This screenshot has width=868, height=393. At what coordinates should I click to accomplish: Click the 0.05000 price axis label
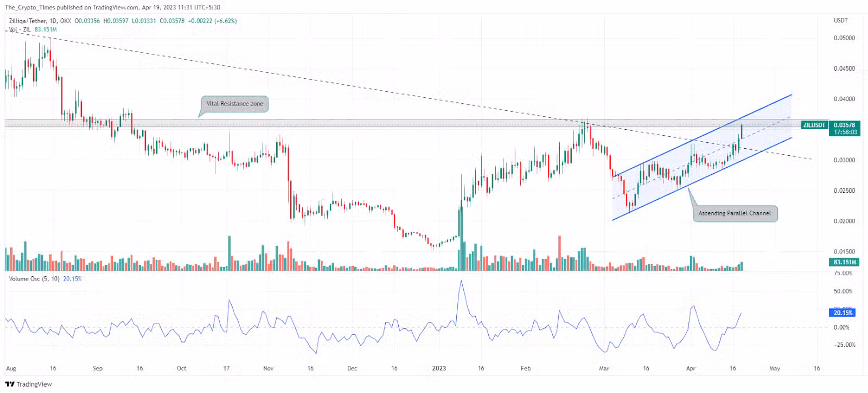click(x=844, y=38)
